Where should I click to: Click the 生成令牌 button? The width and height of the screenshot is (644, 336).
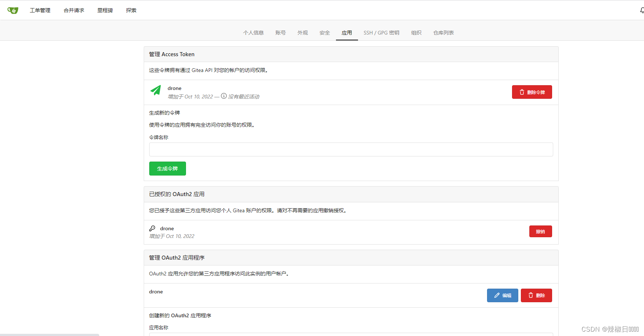pyautogui.click(x=167, y=168)
